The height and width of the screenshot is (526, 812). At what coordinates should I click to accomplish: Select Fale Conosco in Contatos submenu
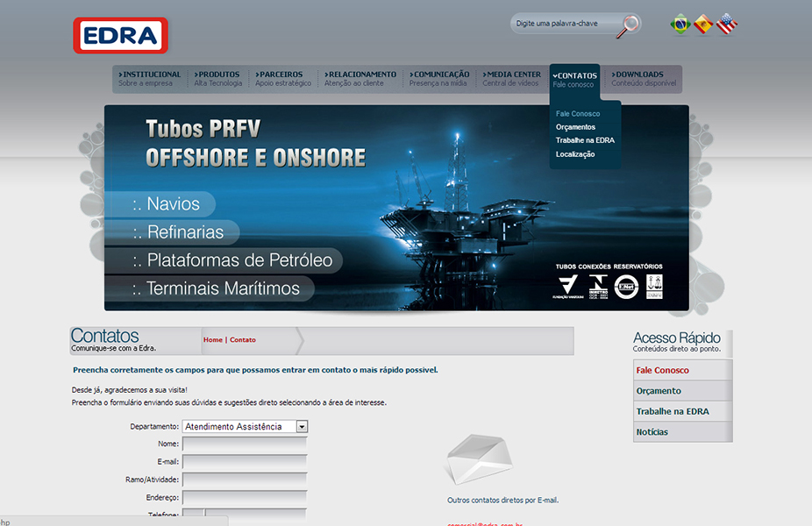pyautogui.click(x=578, y=114)
